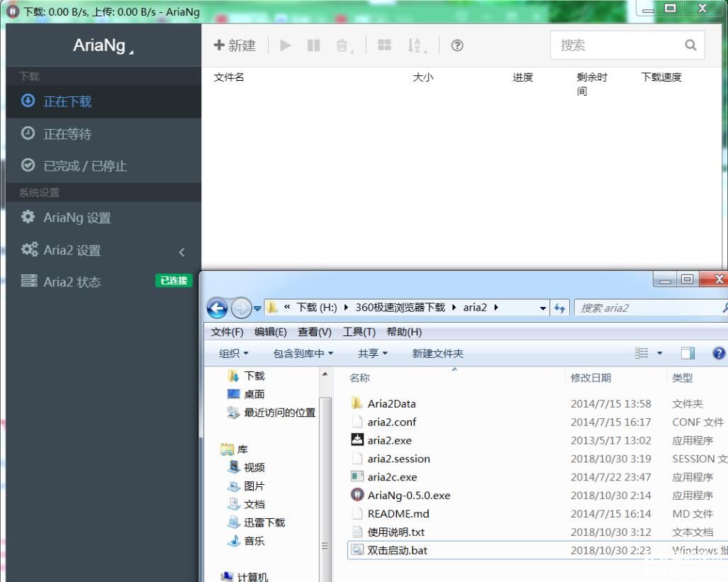Select 迅雷下载 library
The height and width of the screenshot is (582, 728).
point(257,522)
